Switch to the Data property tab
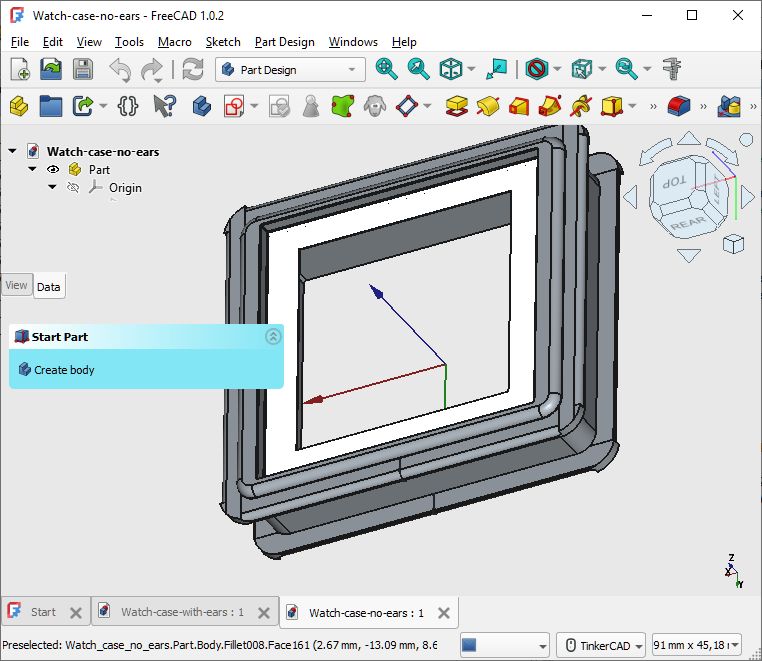 coord(49,287)
